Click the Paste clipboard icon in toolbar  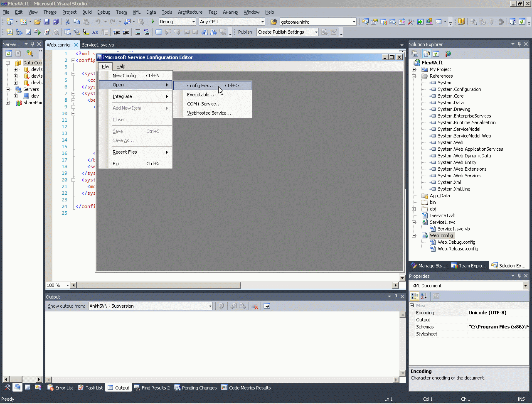[86, 22]
